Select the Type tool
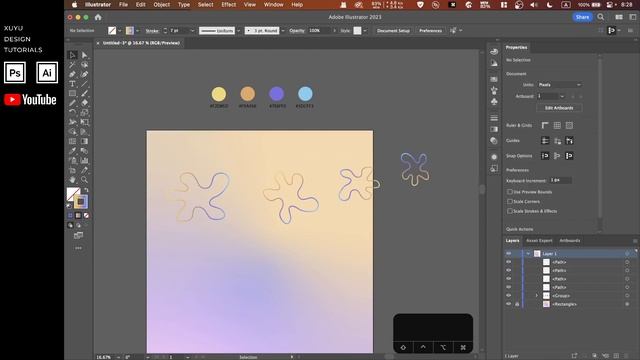 click(x=72, y=84)
